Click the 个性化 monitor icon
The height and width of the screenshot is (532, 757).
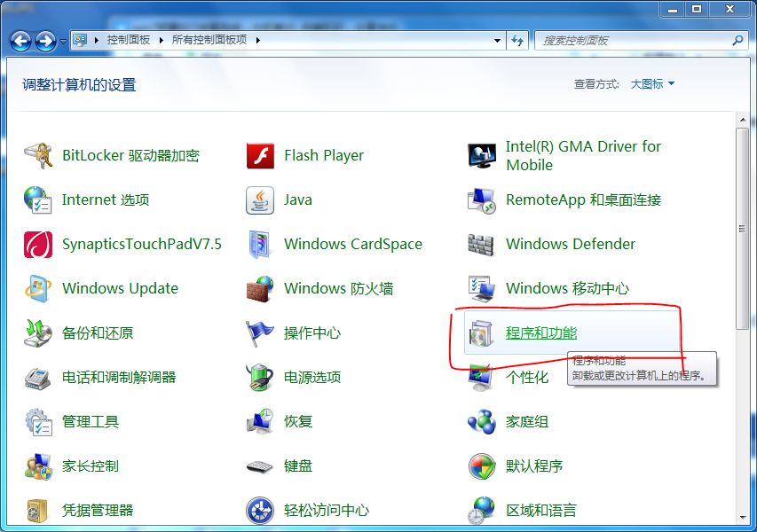click(481, 378)
